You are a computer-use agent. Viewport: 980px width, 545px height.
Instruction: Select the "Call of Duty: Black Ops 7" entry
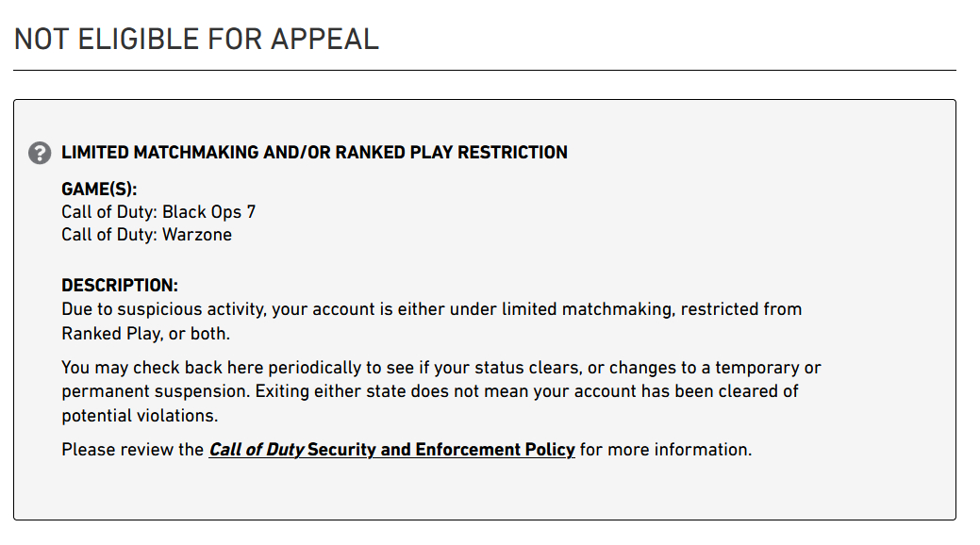[158, 212]
